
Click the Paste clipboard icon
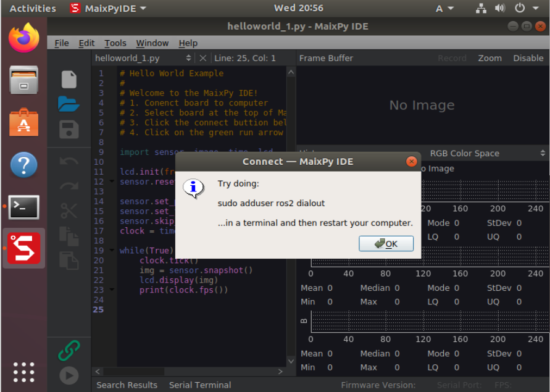[x=69, y=261]
